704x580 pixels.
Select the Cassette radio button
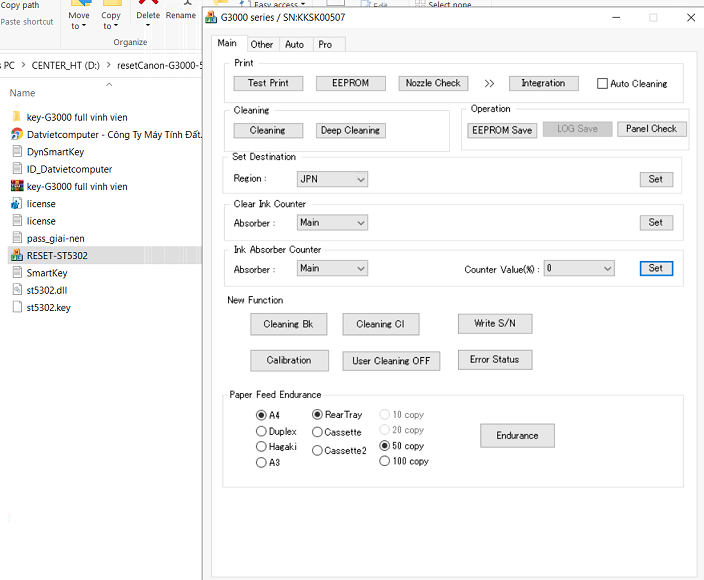point(317,432)
